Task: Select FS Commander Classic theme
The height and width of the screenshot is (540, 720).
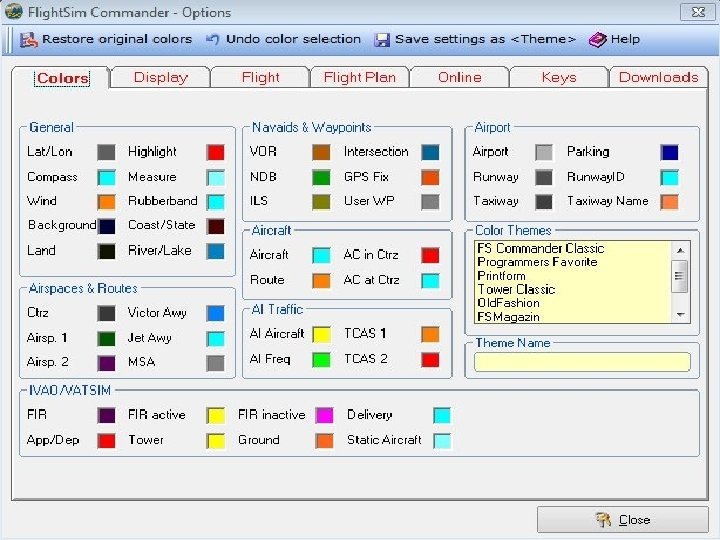Action: click(x=572, y=248)
